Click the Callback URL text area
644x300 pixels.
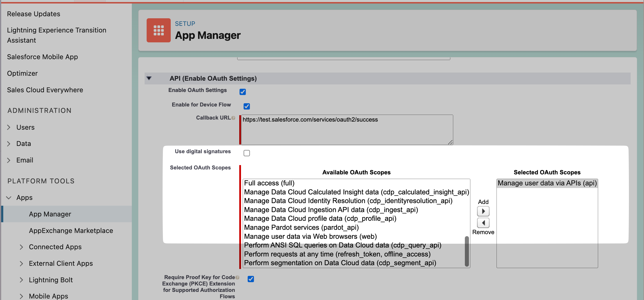(x=347, y=130)
